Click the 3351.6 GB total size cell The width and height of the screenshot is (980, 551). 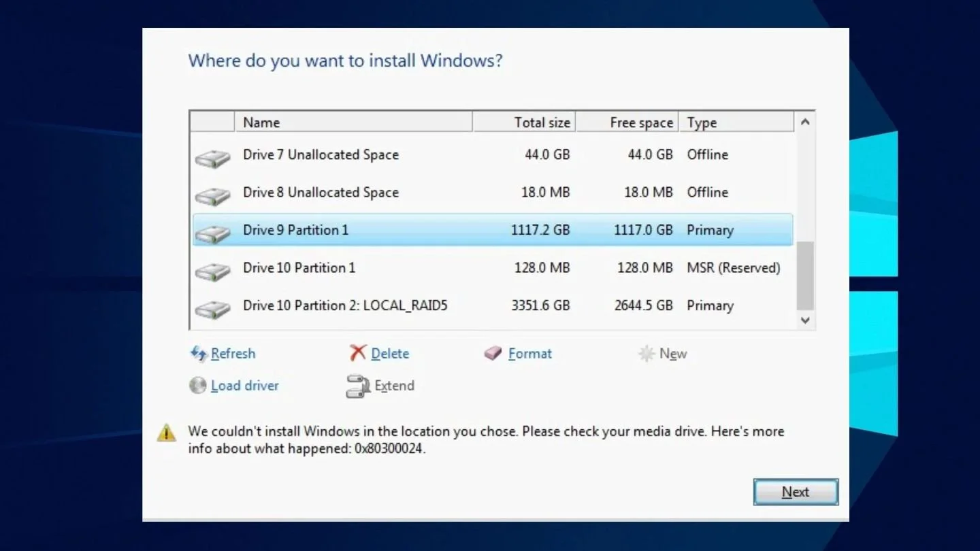point(540,305)
